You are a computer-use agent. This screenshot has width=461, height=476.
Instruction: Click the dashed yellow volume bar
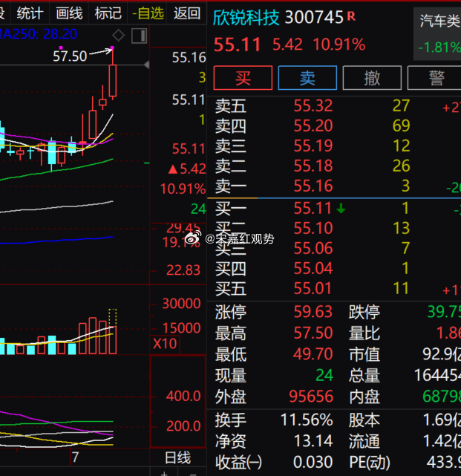[113, 317]
